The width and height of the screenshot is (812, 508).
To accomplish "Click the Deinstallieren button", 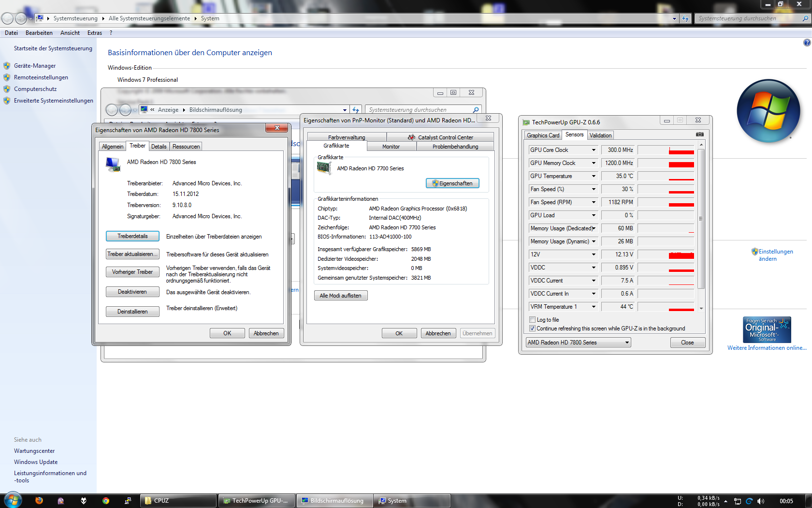I will 132,312.
